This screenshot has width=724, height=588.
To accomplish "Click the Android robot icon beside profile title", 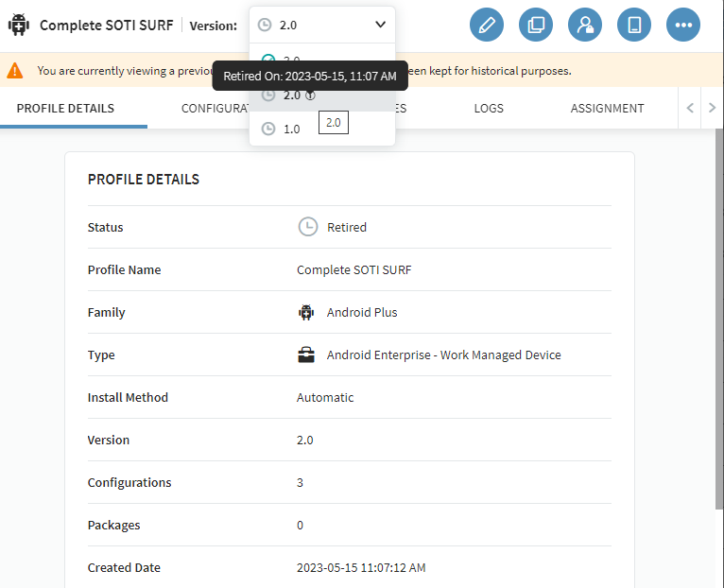I will pyautogui.click(x=19, y=26).
